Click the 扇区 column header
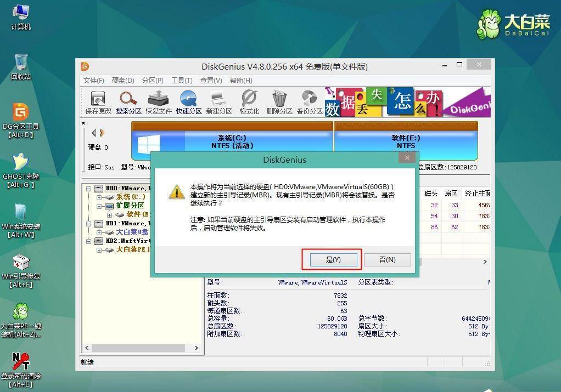Viewport: 561px width, 392px height. pyautogui.click(x=451, y=194)
